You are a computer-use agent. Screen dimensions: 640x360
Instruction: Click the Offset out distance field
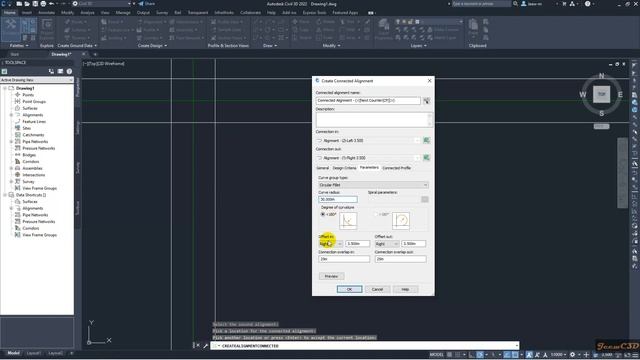tap(413, 244)
